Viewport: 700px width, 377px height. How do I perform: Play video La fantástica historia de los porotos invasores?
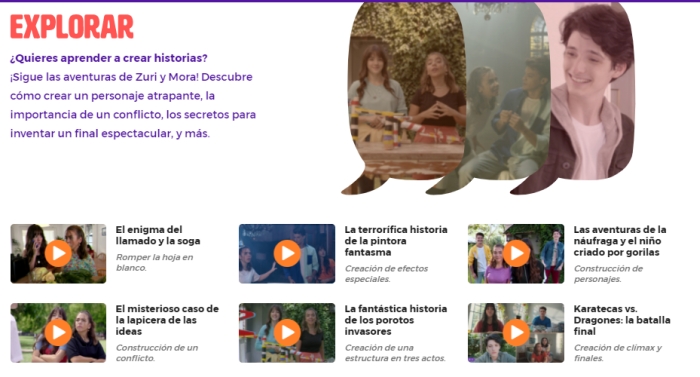coord(287,332)
